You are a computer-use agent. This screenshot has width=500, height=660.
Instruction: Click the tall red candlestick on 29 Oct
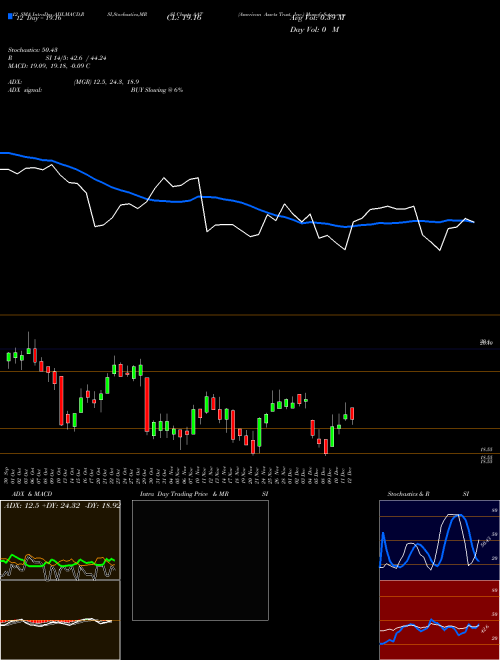[x=147, y=404]
